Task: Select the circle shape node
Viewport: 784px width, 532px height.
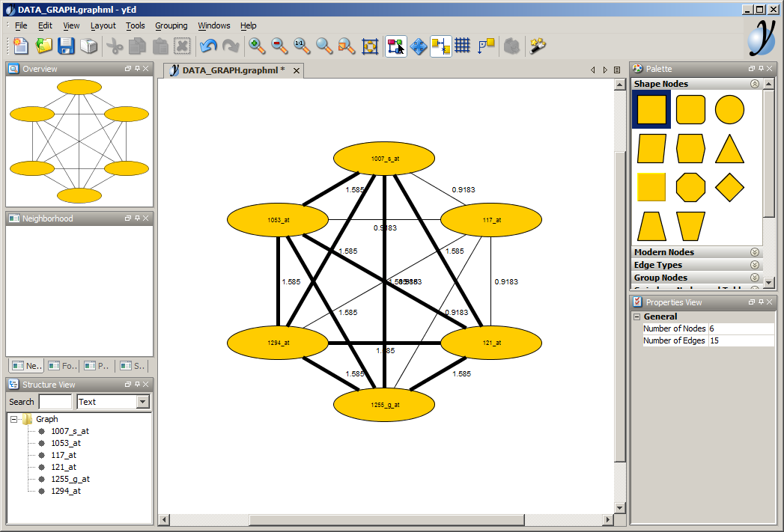Action: [x=729, y=109]
